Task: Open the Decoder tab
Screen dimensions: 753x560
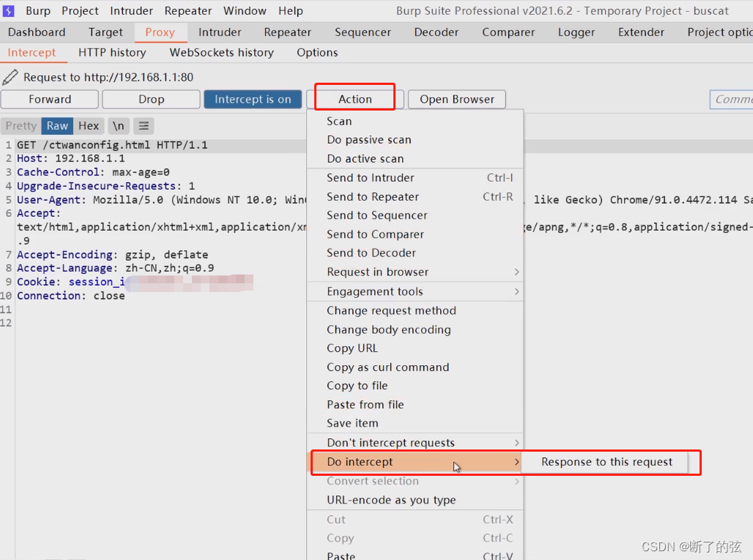Action: 437,32
